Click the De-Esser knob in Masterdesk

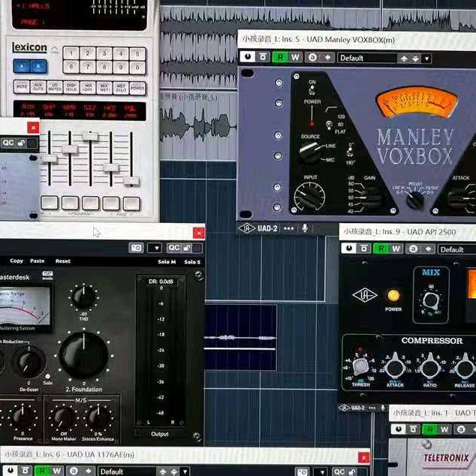[x=29, y=362]
